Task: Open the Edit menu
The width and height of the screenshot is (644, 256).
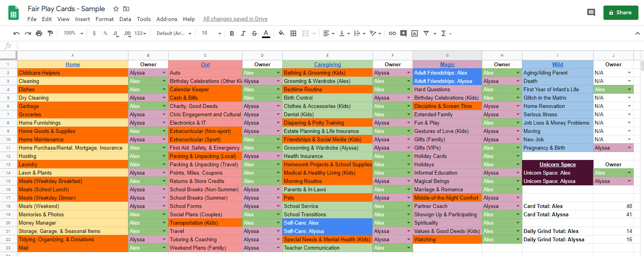Action: [x=47, y=19]
